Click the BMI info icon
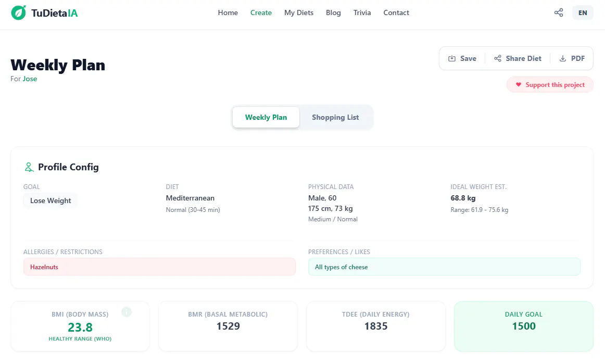 (x=127, y=312)
